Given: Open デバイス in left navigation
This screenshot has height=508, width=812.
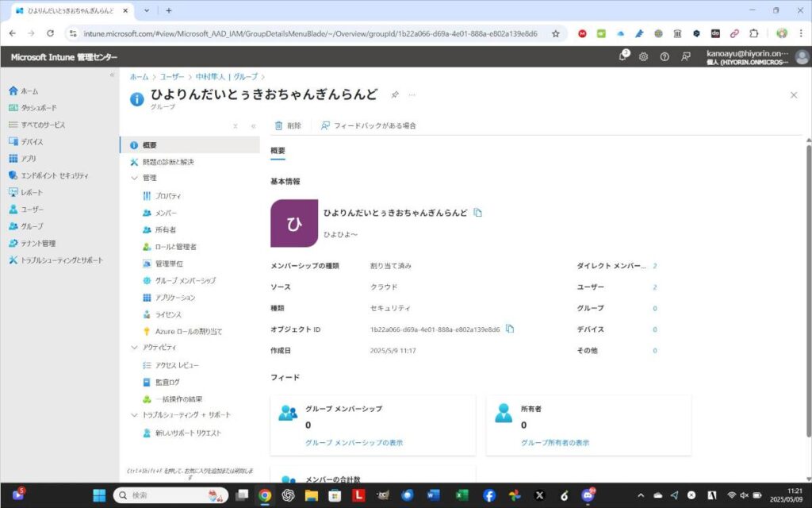Looking at the screenshot, I should 25,141.
